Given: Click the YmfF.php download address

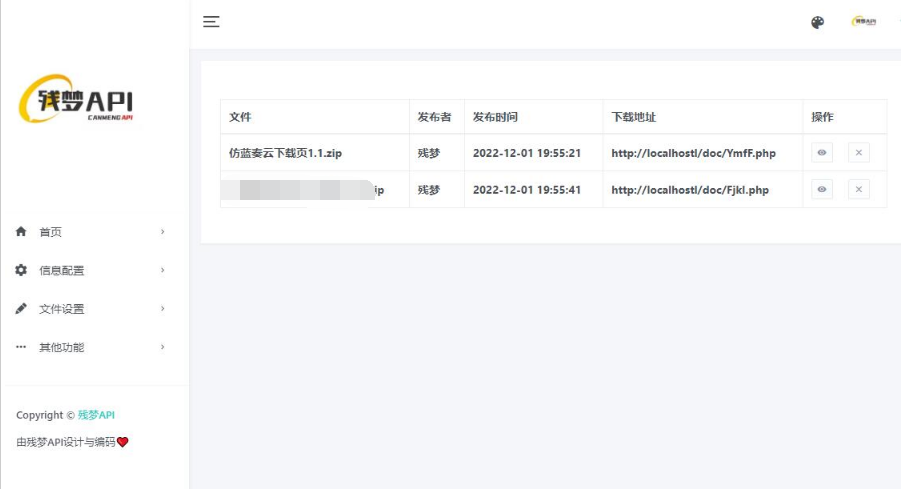Looking at the screenshot, I should pos(693,153).
